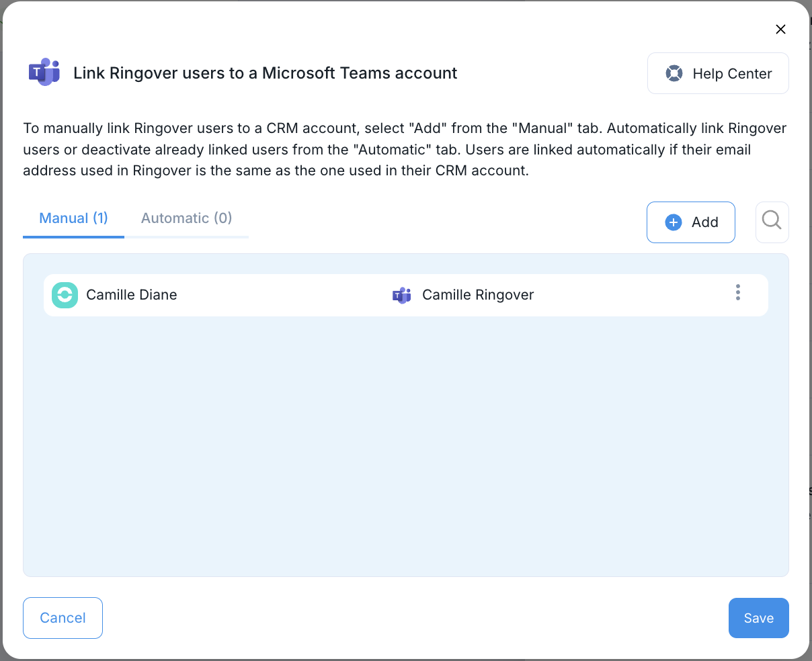Click the Teams icon beside Camille Ringover
This screenshot has width=812, height=661.
(x=402, y=295)
